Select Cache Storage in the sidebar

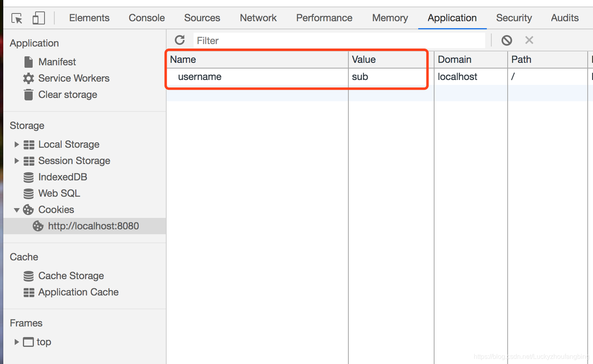click(71, 276)
